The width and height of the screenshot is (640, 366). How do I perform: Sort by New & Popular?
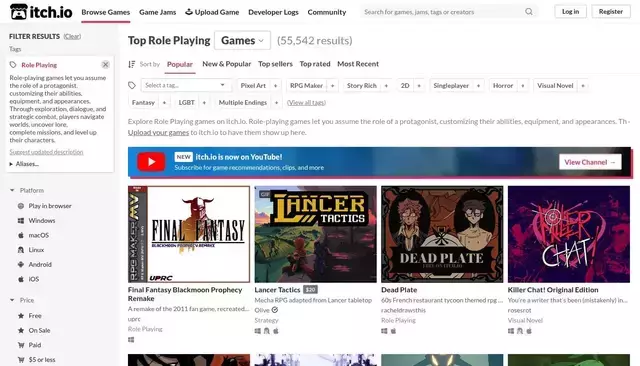point(227,64)
